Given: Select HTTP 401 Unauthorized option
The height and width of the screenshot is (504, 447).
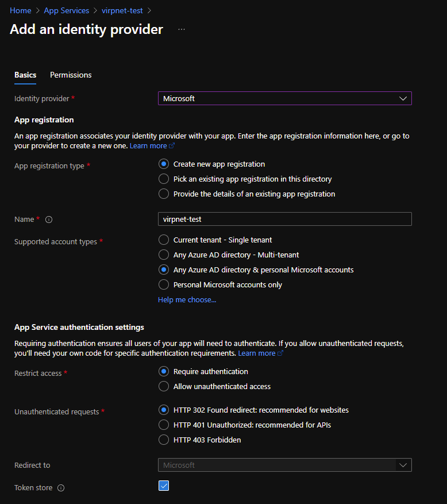Looking at the screenshot, I should pos(164,425).
